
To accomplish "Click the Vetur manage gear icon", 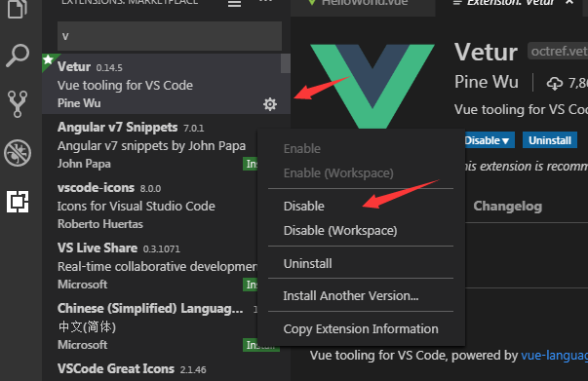I will (270, 104).
